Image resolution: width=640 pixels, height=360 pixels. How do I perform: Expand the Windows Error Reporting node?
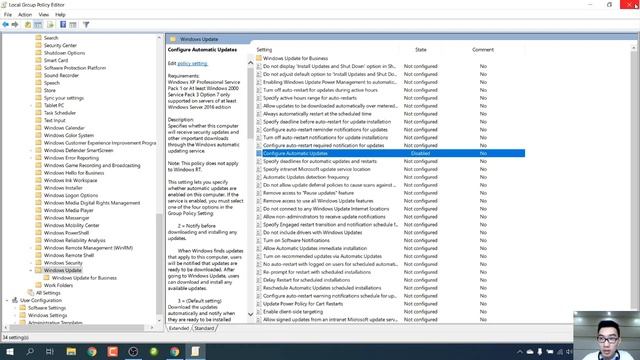(31, 158)
